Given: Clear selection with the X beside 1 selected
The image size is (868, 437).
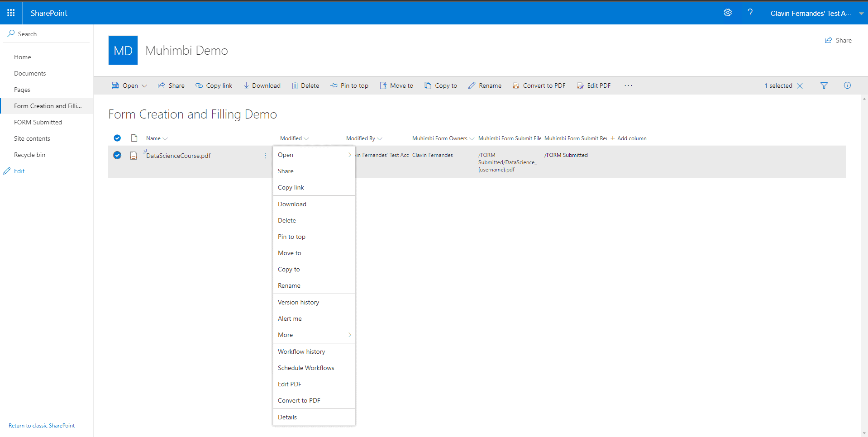Looking at the screenshot, I should [800, 86].
